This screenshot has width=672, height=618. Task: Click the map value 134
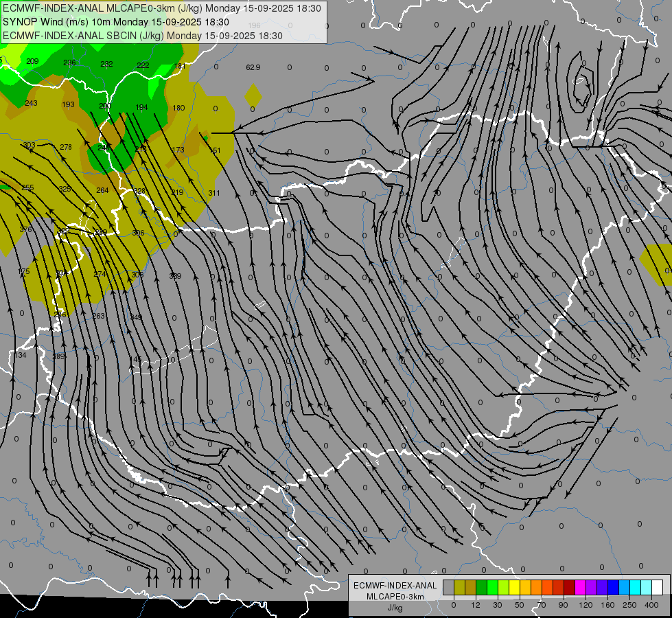[x=20, y=355]
